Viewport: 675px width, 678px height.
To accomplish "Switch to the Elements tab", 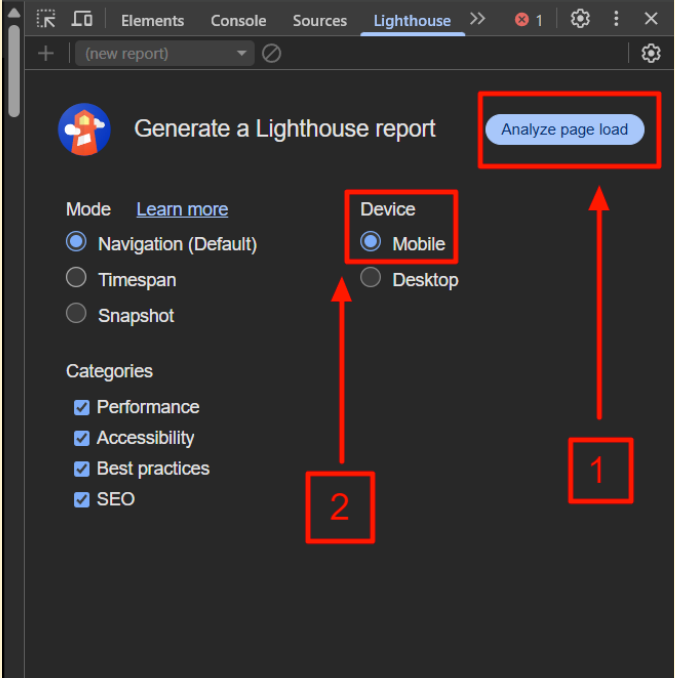I will pyautogui.click(x=152, y=21).
